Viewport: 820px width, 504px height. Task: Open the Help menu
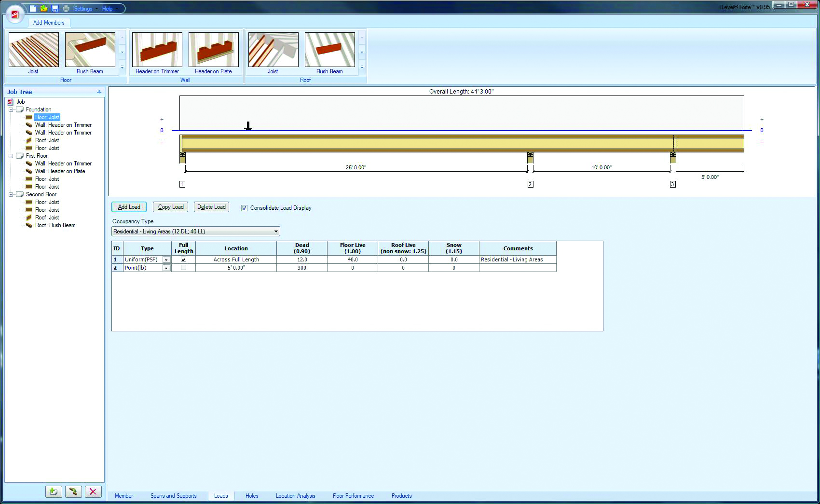click(109, 9)
